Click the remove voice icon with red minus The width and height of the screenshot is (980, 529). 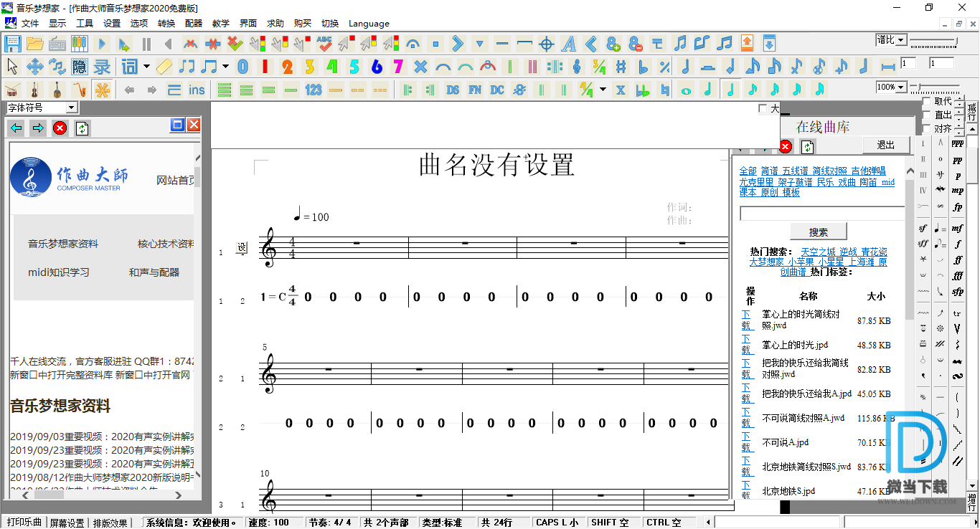pos(636,44)
